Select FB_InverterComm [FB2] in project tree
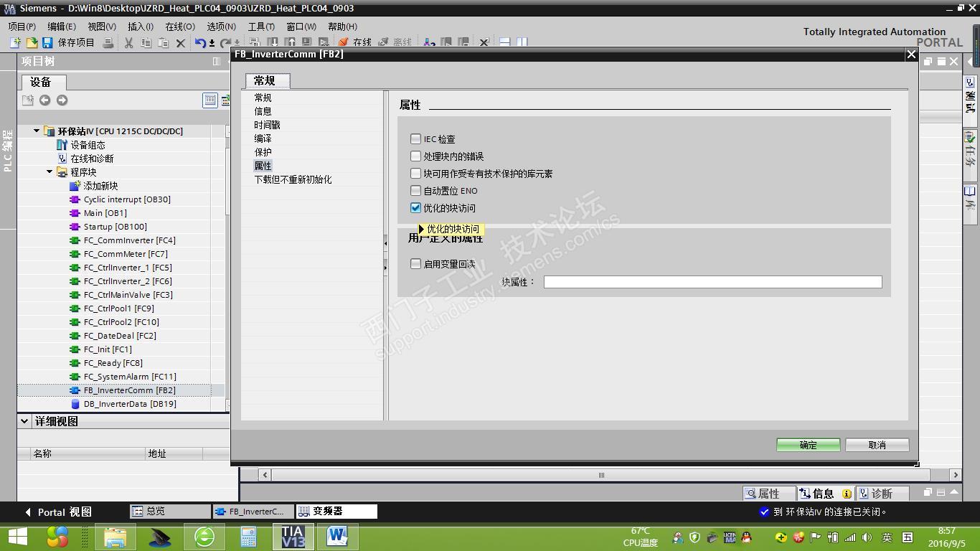Screen dimensions: 980x551 129,390
